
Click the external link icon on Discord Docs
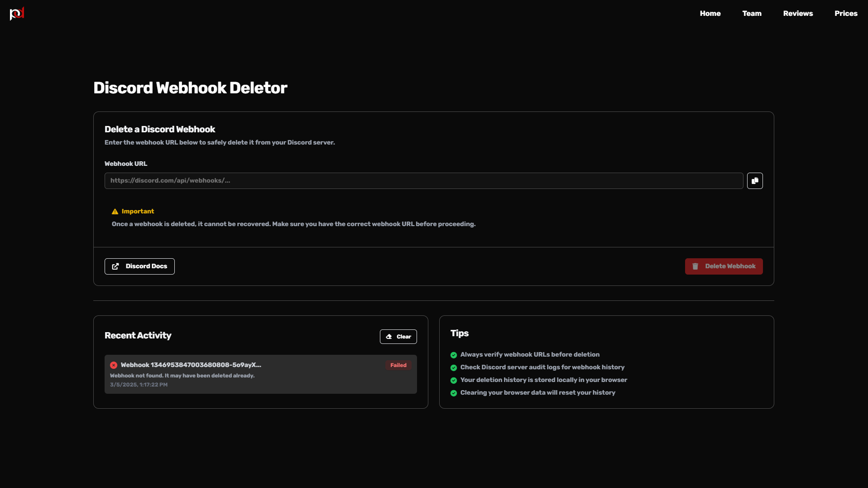coord(115,266)
